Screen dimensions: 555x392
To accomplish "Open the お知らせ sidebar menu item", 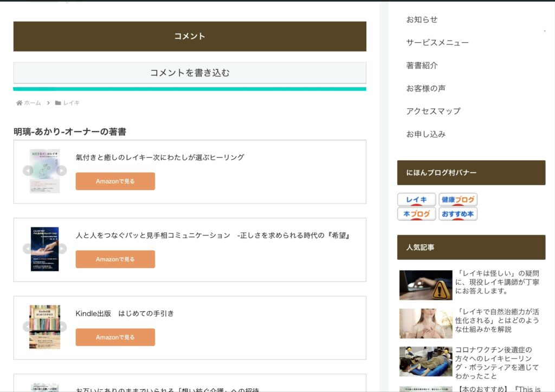I will (422, 19).
